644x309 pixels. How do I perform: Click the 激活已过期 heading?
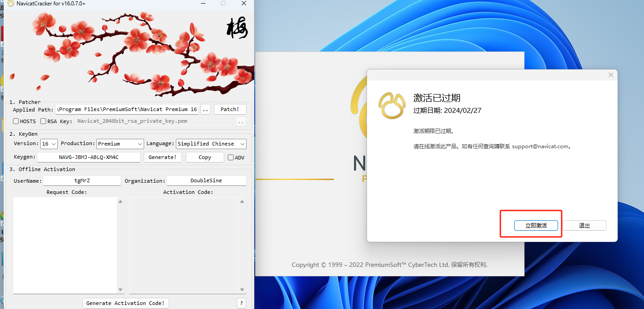click(437, 98)
